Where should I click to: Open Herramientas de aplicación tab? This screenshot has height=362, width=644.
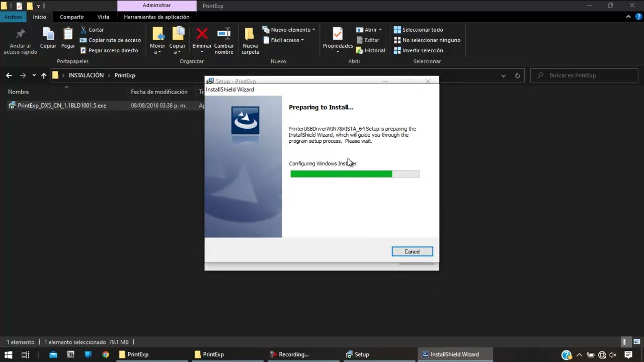[156, 17]
